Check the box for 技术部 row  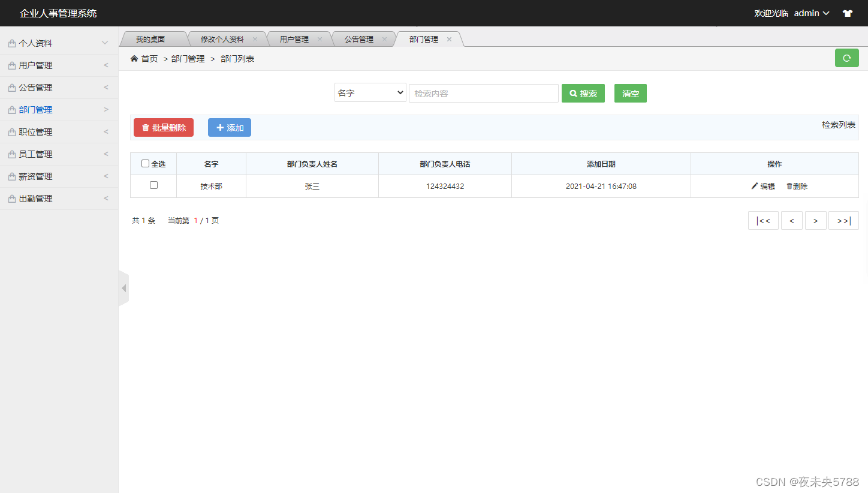click(153, 185)
